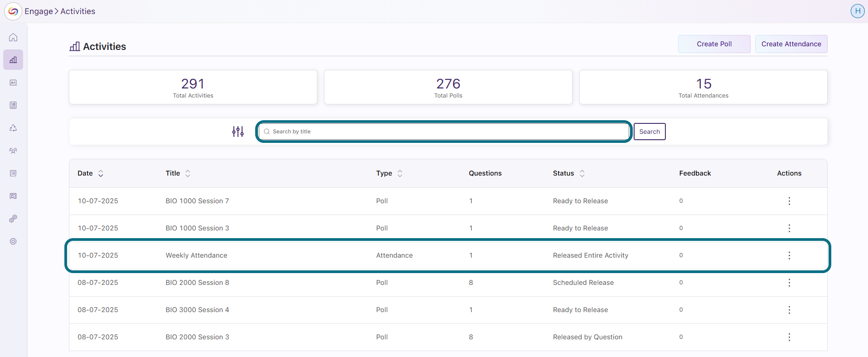Open the Home icon in sidebar
Screen dimensions: 868x357
[13, 37]
